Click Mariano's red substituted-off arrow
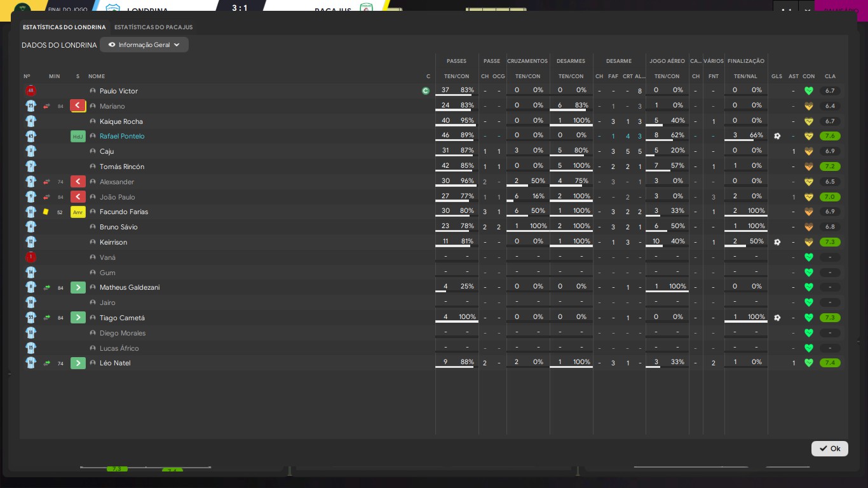 [x=78, y=106]
